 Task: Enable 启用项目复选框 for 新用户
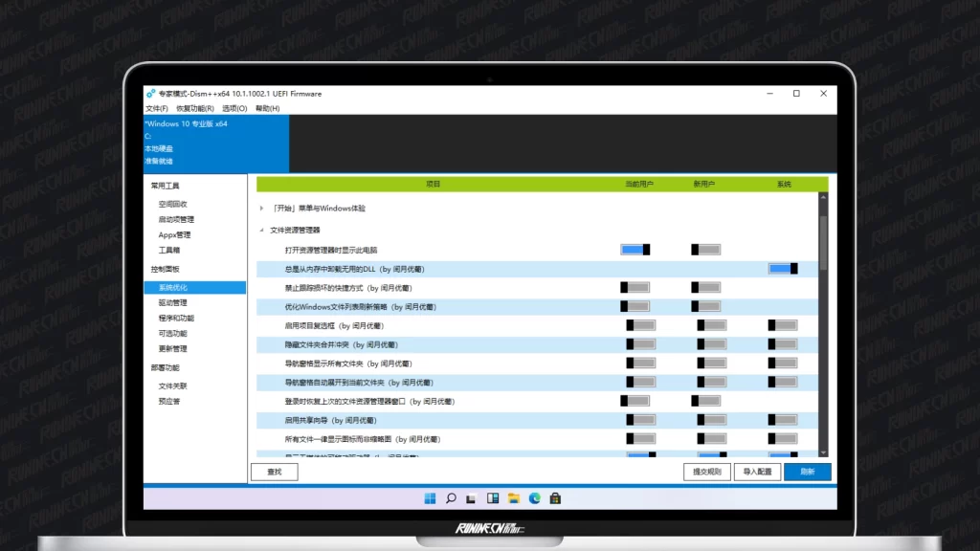pos(712,325)
